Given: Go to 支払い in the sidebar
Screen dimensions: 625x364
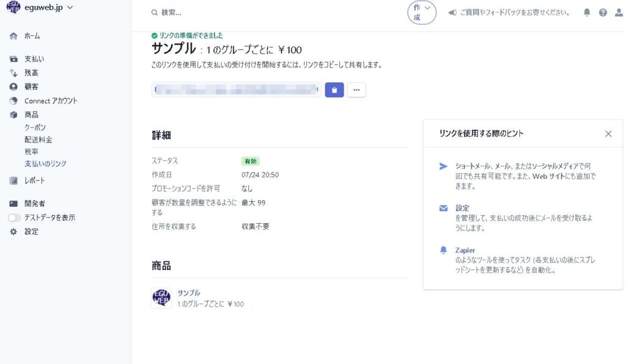Looking at the screenshot, I should pos(34,59).
